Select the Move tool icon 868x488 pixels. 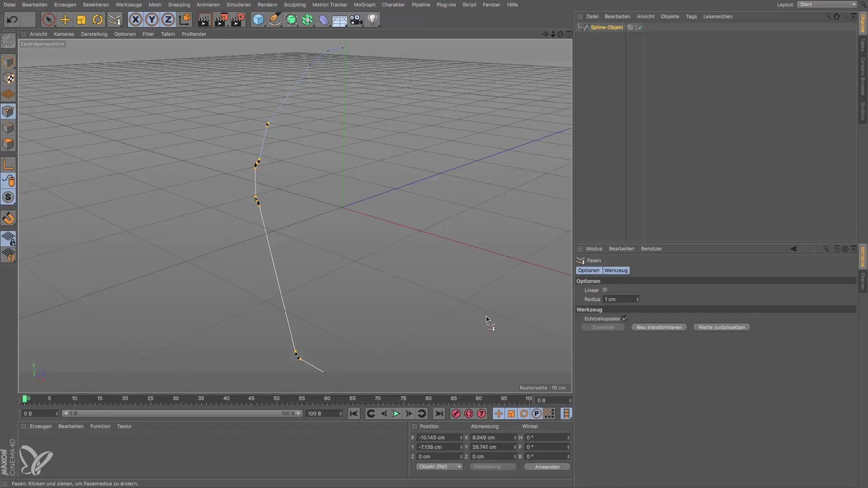[x=65, y=19]
